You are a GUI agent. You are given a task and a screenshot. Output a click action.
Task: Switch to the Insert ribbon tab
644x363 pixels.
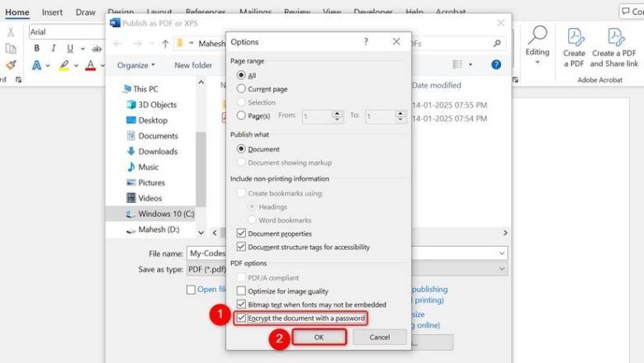[x=52, y=12]
